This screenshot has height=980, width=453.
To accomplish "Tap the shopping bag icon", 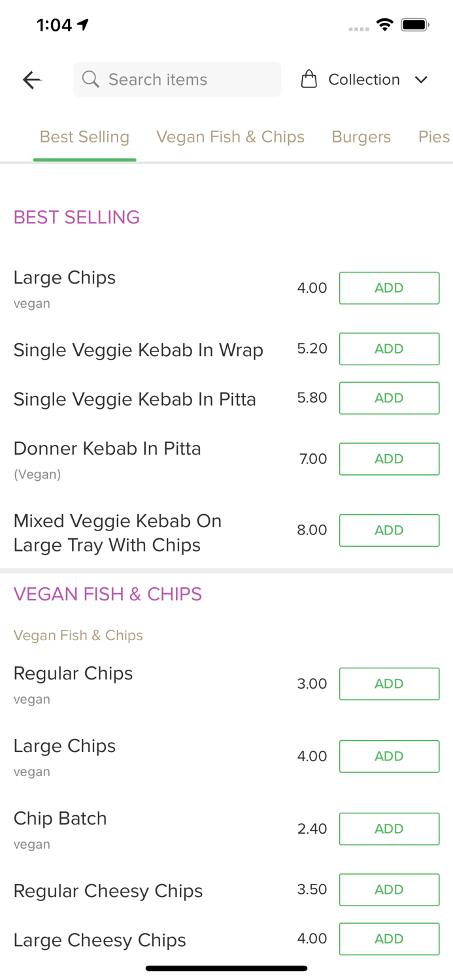I will [x=309, y=80].
